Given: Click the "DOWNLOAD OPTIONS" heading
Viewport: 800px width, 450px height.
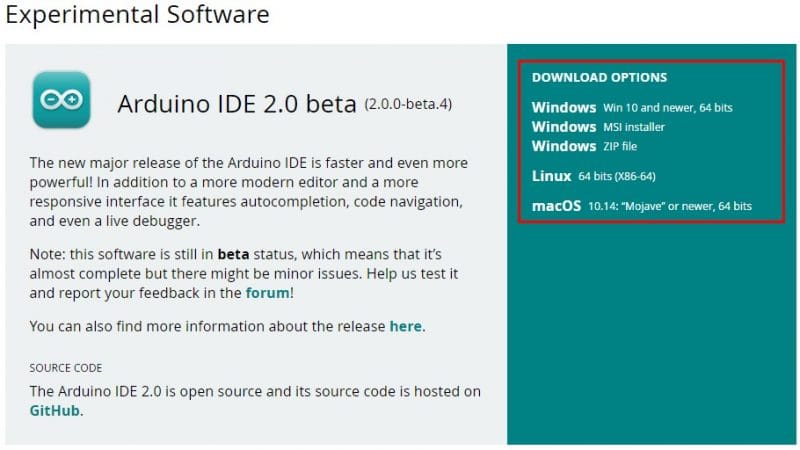Looking at the screenshot, I should 599,77.
